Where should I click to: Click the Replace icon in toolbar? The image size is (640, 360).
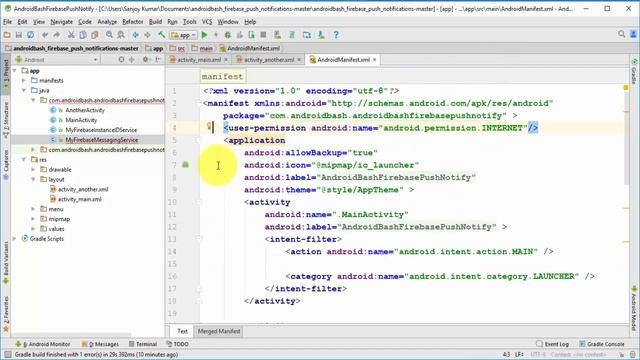121,35
